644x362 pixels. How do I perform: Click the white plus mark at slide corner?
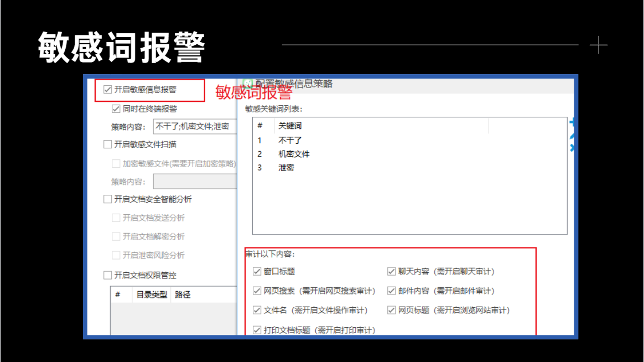pyautogui.click(x=599, y=45)
